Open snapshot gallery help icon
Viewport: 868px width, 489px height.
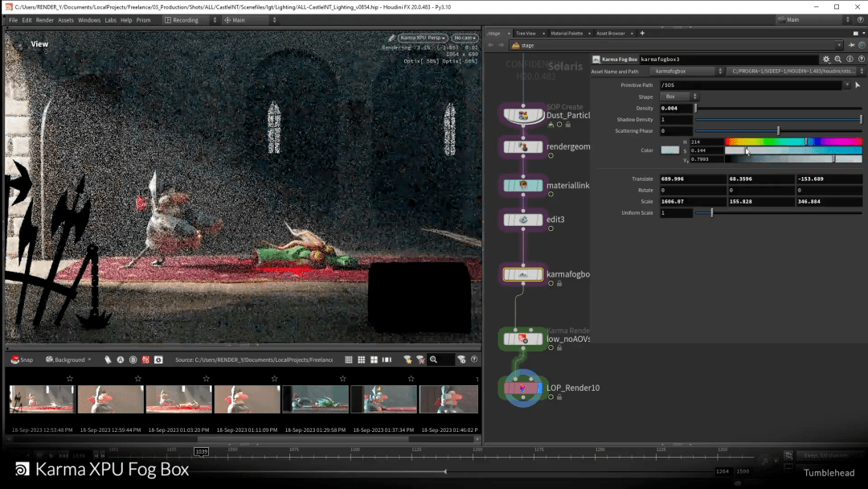[x=474, y=360]
